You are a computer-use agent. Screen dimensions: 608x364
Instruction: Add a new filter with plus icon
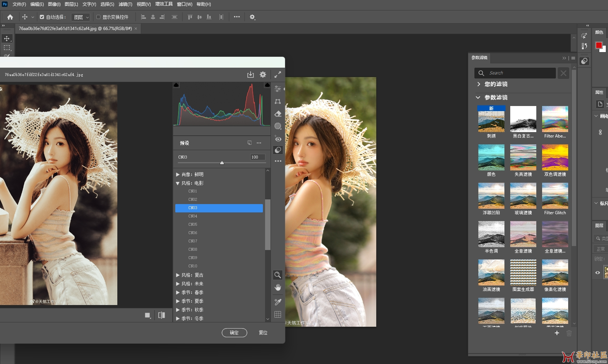point(557,333)
